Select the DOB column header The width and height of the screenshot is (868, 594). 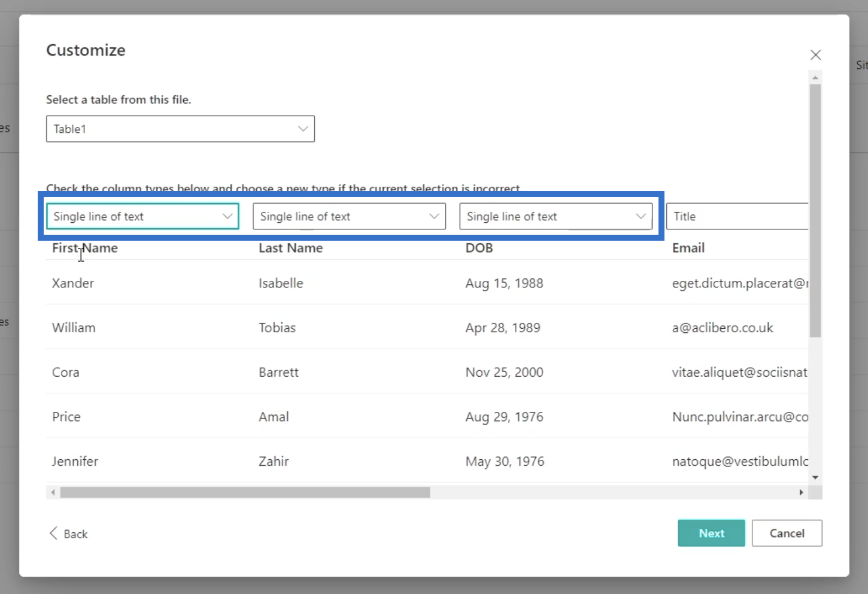(479, 248)
